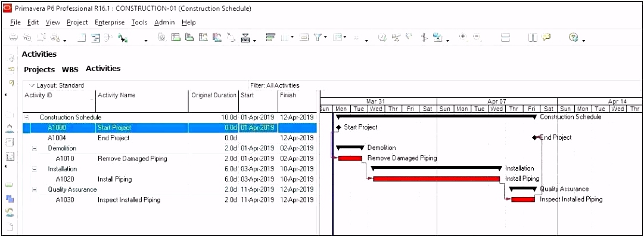Open the Filter icon dropdown arrow
This screenshot has height=237, width=644.
click(325, 37)
